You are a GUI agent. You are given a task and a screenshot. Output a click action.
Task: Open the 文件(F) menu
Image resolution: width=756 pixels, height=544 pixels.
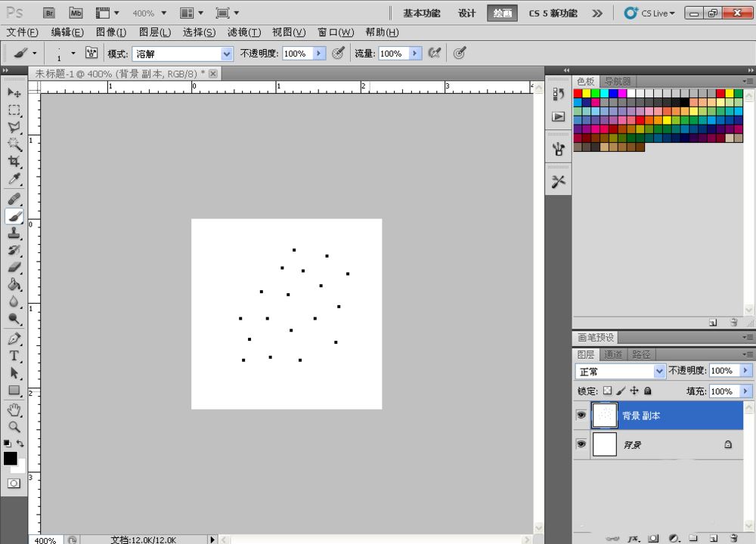[x=22, y=32]
